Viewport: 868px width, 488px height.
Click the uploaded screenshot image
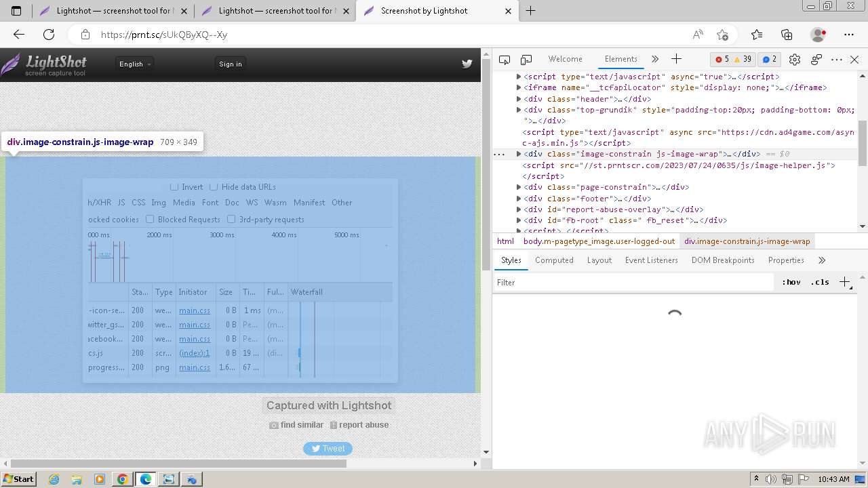[x=240, y=281]
